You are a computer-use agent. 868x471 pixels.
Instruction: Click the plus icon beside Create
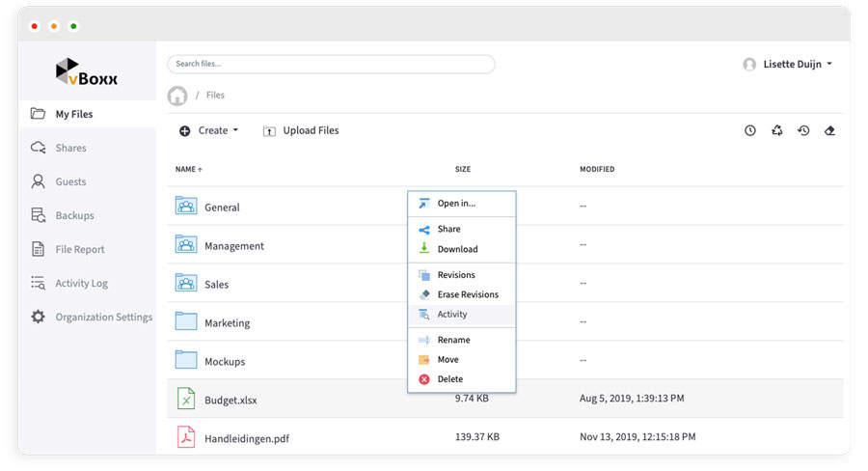(185, 130)
